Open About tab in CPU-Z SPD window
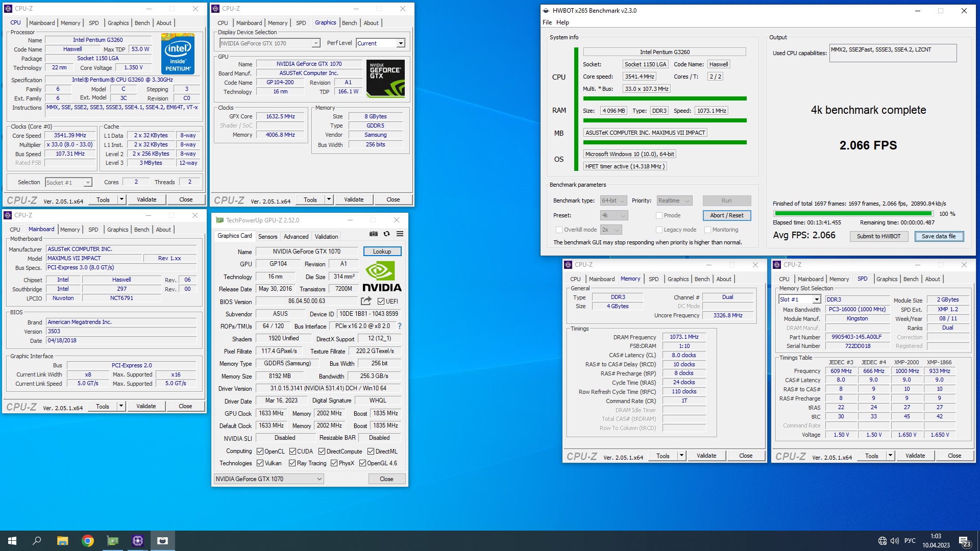This screenshot has height=551, width=980. (x=933, y=279)
